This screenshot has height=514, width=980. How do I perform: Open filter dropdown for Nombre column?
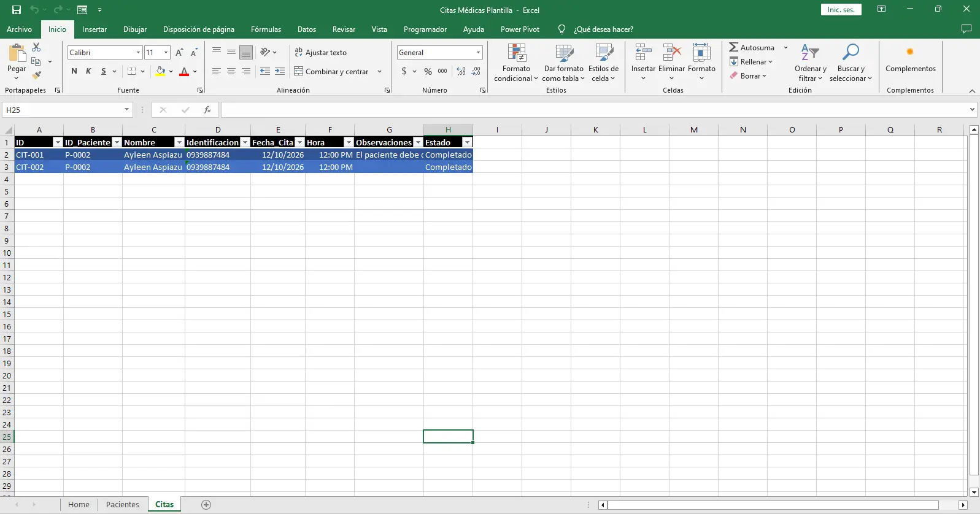179,142
